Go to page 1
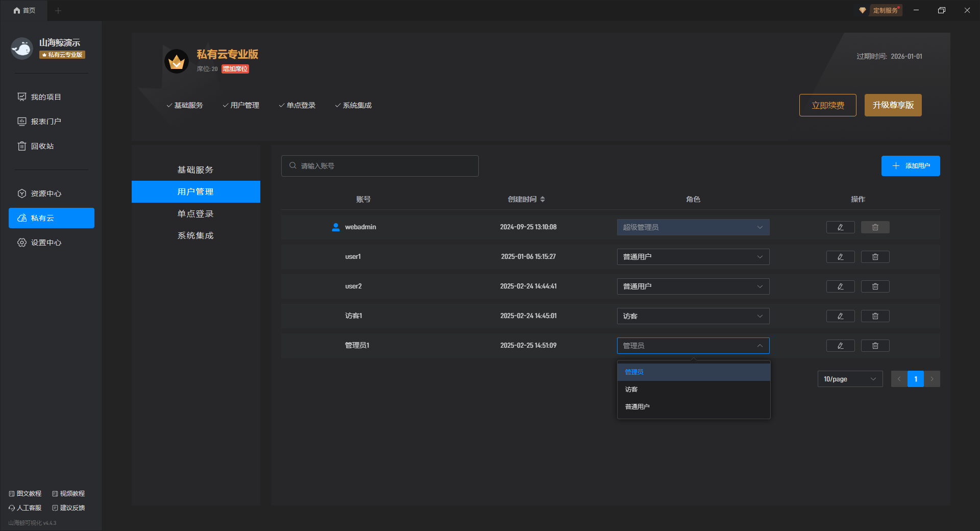The width and height of the screenshot is (980, 531). [916, 379]
